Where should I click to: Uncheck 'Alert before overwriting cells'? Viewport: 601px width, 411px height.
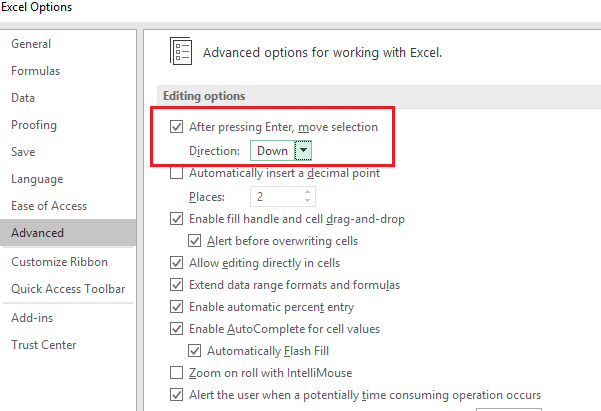pos(195,241)
